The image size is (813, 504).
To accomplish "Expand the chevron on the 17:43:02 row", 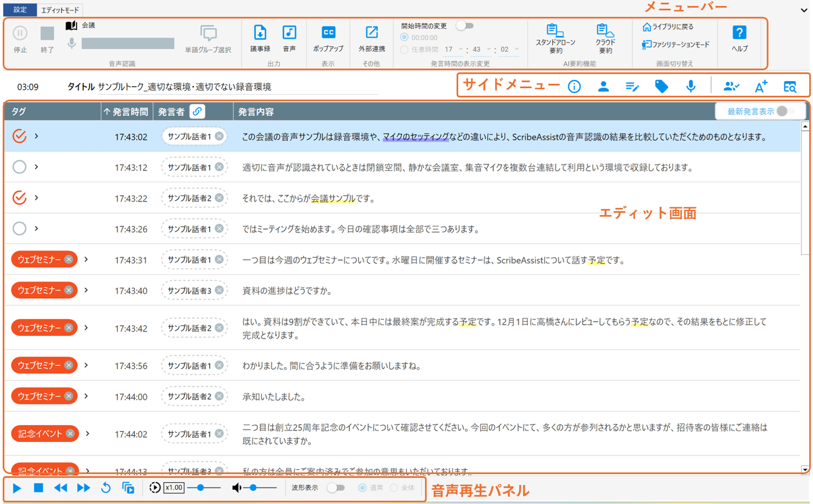I will (36, 136).
